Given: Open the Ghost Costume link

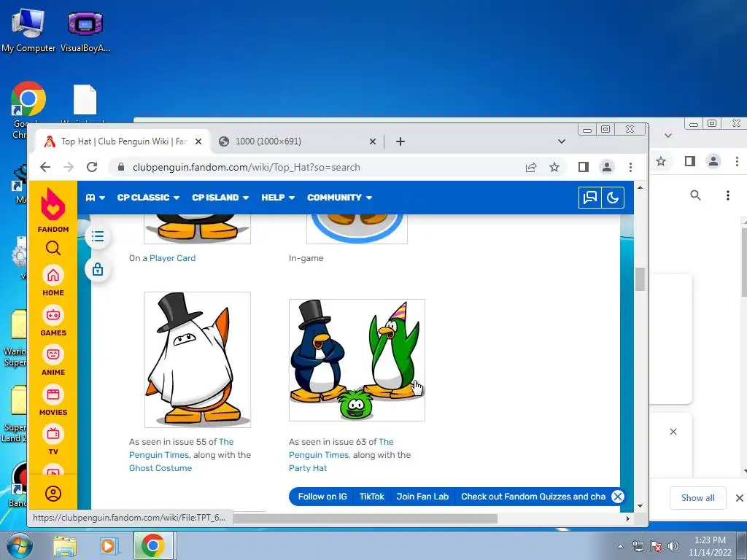Looking at the screenshot, I should pos(160,468).
